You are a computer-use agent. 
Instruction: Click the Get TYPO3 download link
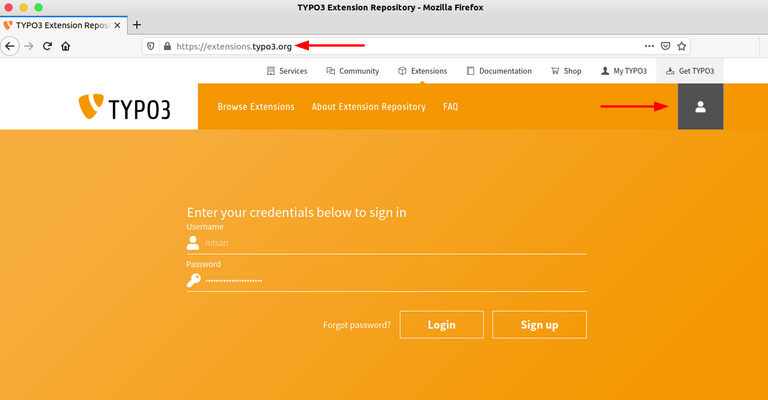pos(690,71)
